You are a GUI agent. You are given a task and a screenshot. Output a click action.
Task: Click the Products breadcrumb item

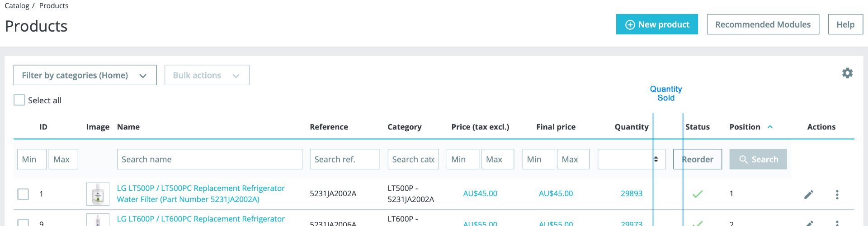pos(54,6)
